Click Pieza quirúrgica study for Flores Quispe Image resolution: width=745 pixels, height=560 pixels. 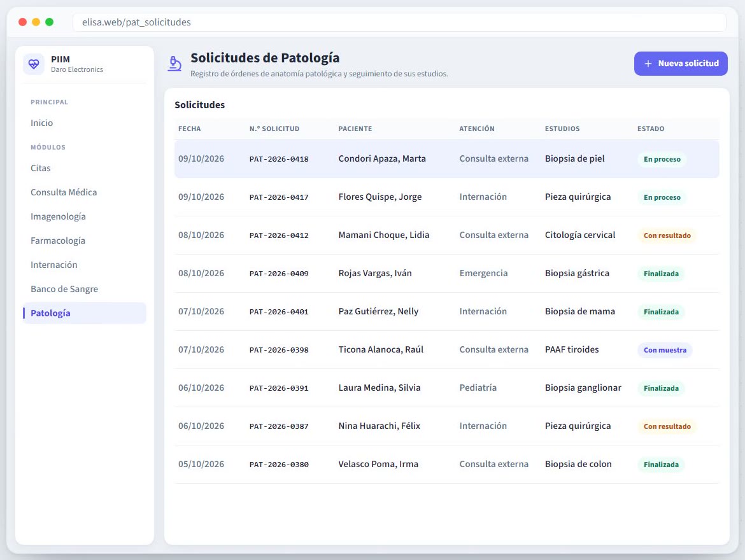click(578, 197)
